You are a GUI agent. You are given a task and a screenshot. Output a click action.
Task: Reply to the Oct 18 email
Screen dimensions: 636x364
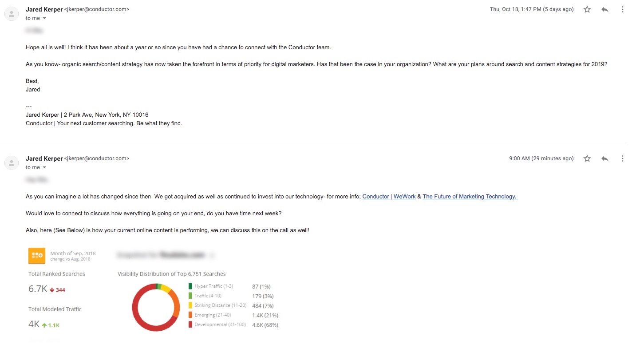605,9
